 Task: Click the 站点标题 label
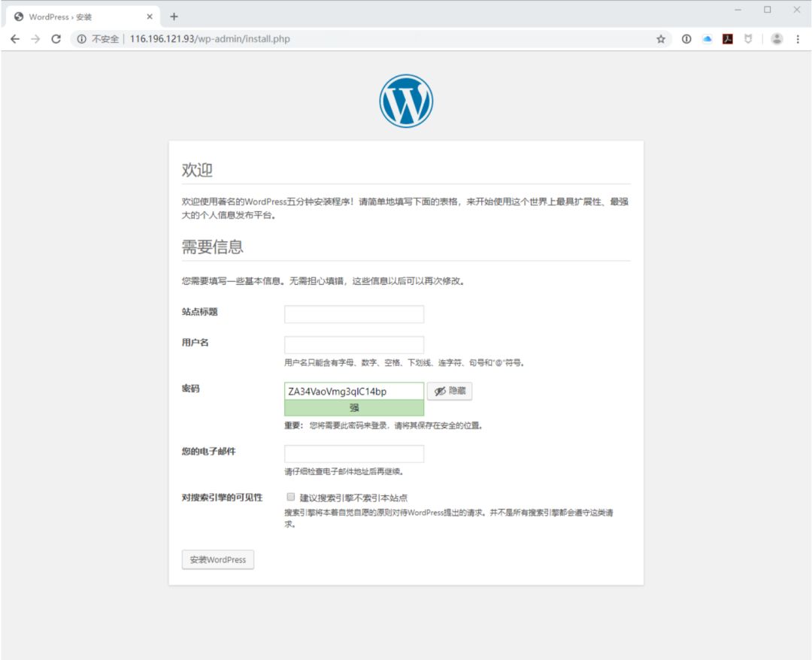[199, 312]
